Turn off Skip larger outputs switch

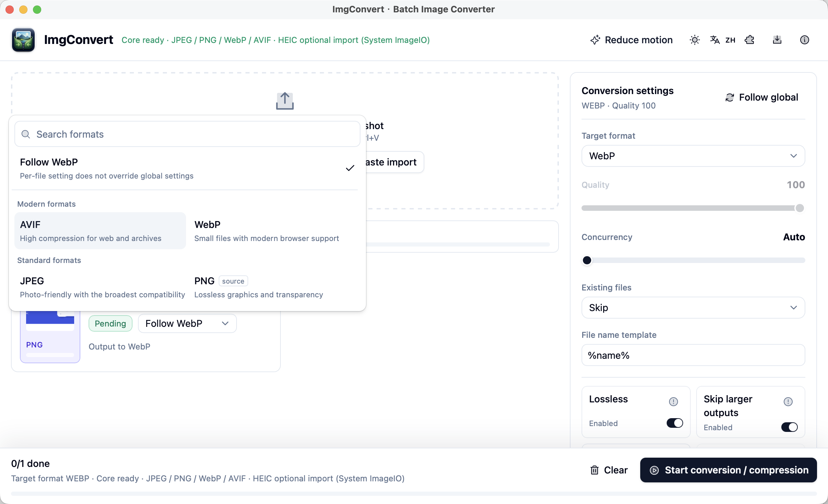(x=789, y=427)
